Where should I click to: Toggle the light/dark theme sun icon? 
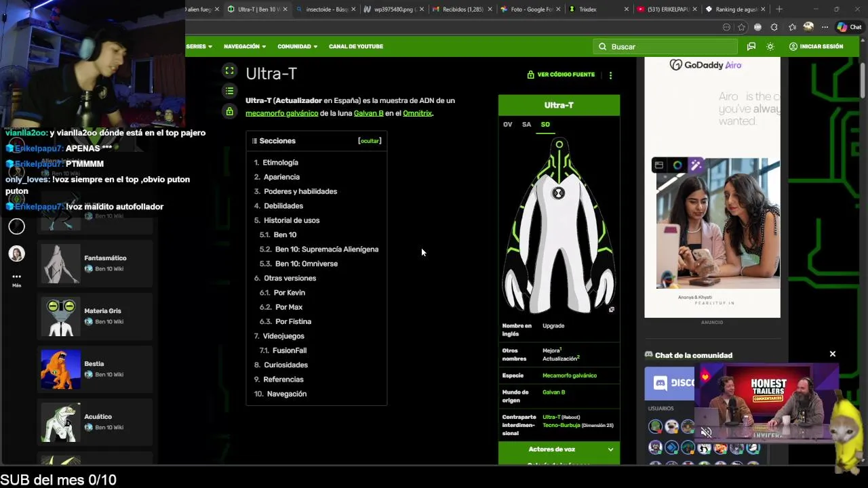click(x=770, y=47)
